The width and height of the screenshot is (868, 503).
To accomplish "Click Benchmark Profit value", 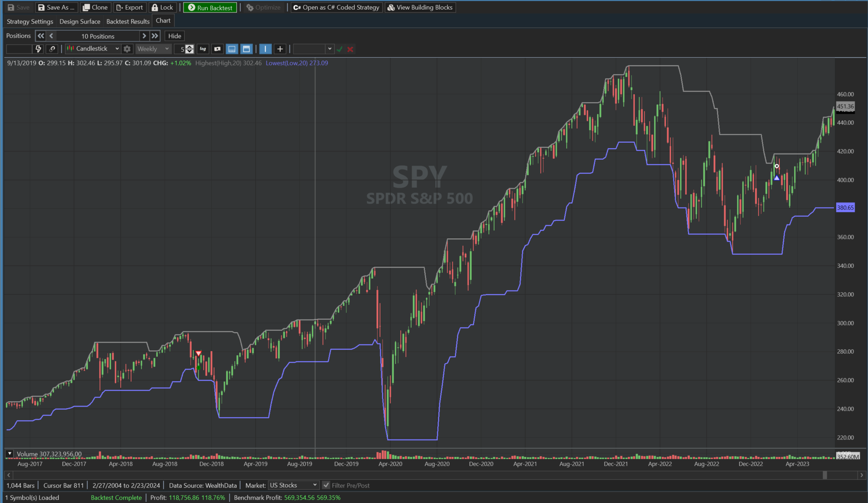I will [312, 498].
